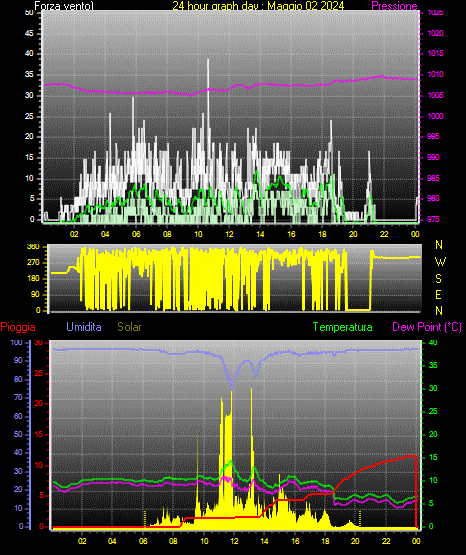466x555 pixels.
Task: Click the '995' pressure axis value
Action: 433,136
